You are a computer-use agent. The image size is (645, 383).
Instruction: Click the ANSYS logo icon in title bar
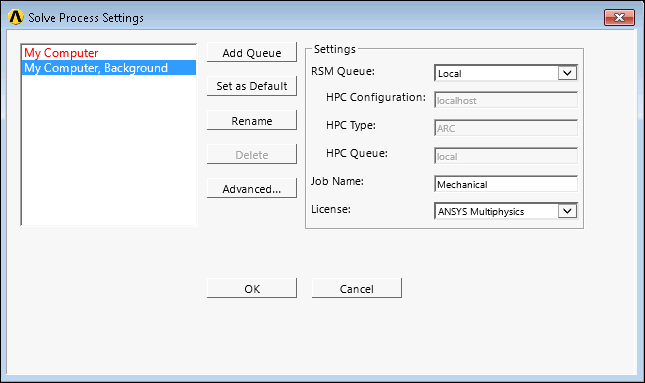[x=16, y=17]
